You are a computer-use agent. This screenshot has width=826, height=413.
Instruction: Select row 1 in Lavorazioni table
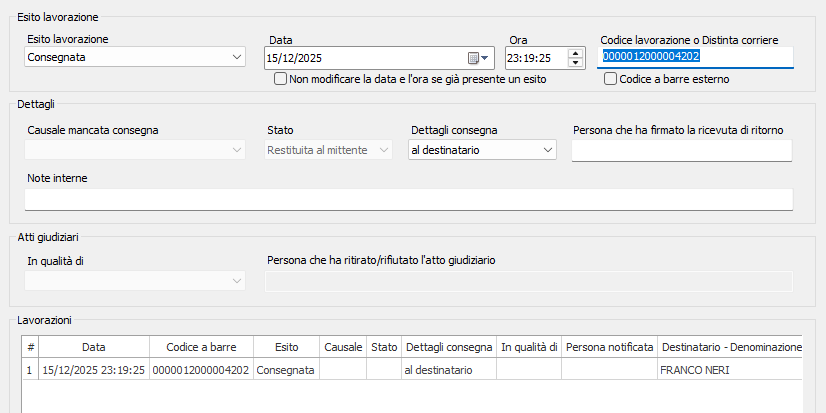30,370
